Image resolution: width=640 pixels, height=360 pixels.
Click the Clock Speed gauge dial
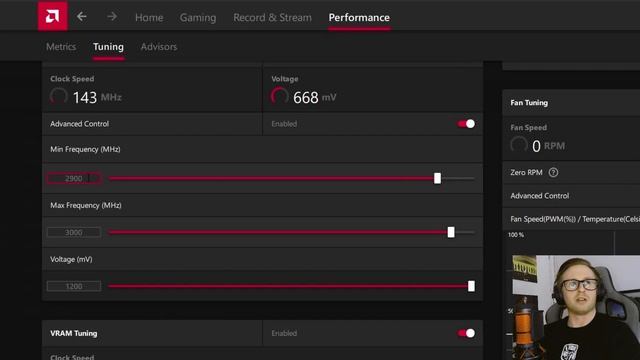click(x=59, y=97)
